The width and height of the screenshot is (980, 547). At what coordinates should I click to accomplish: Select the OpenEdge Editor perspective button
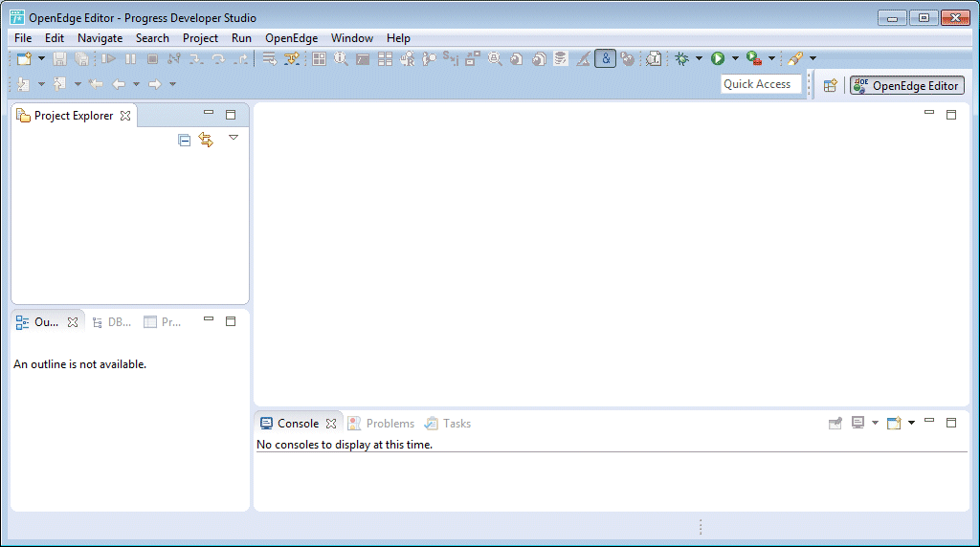pyautogui.click(x=907, y=85)
